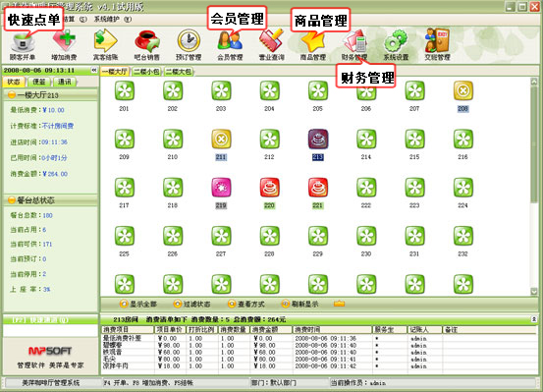Switch to the 二楼小包 tab

coord(146,72)
